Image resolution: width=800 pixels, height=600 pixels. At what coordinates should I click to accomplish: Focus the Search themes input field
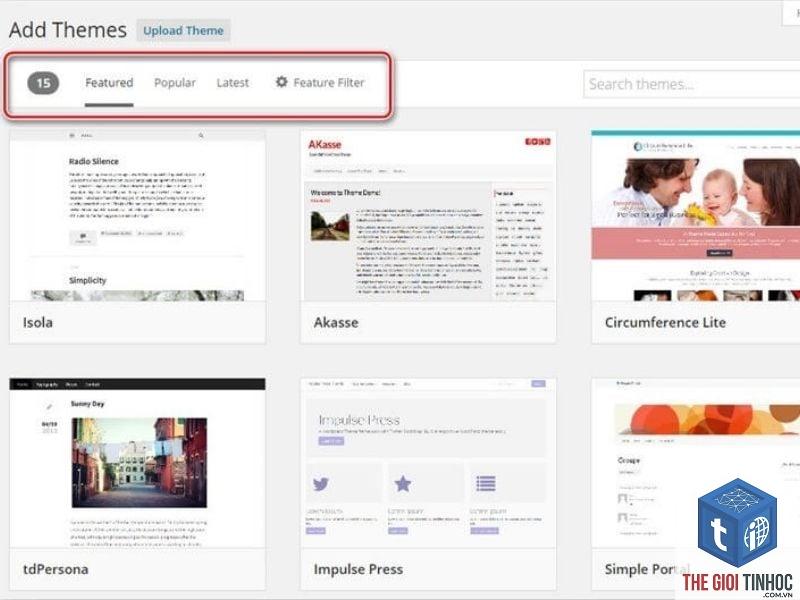click(692, 84)
